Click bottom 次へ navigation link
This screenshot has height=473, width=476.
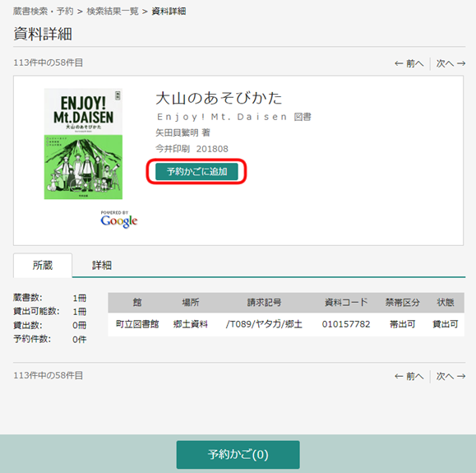pos(451,377)
